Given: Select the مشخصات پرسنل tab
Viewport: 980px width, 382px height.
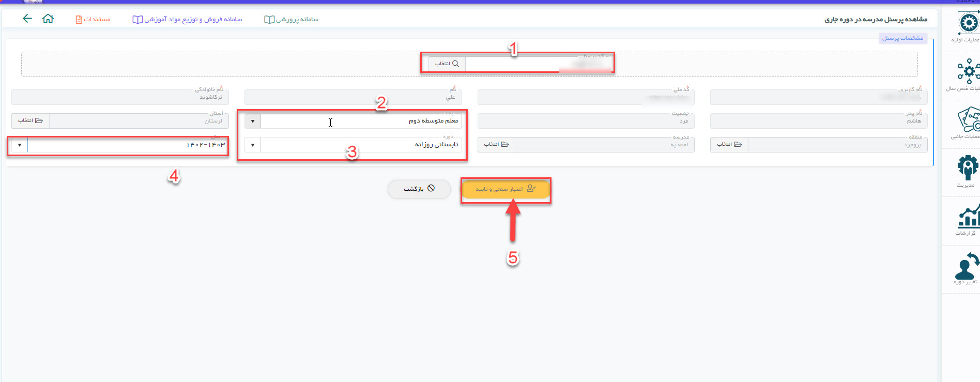Looking at the screenshot, I should coord(902,38).
